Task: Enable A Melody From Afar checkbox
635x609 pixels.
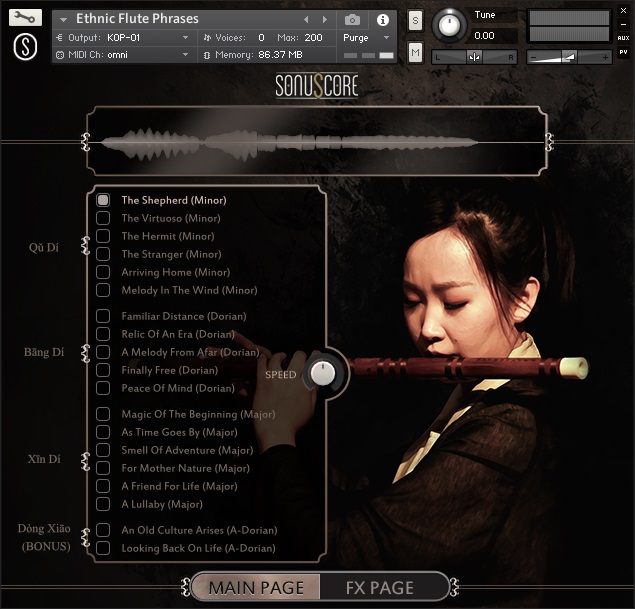Action: (103, 352)
